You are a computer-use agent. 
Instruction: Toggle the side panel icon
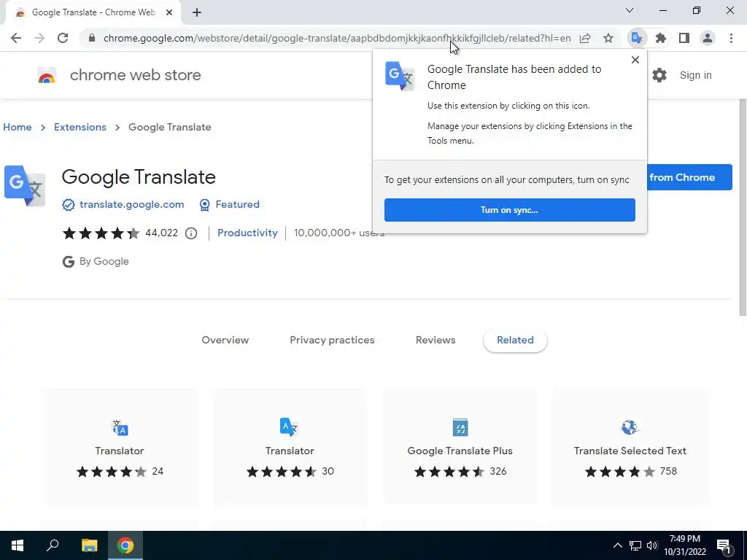pos(684,38)
